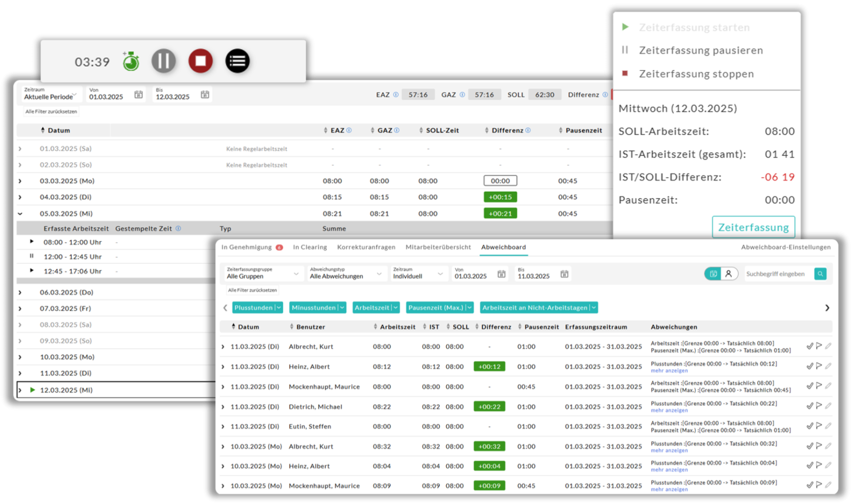Click flag icon for Heinz, Albert 11.03.2025

click(819, 366)
